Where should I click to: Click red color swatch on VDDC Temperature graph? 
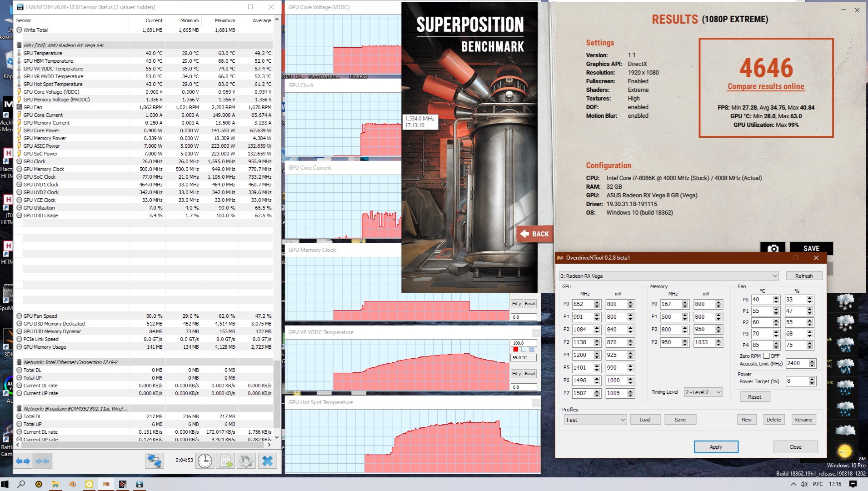[515, 349]
